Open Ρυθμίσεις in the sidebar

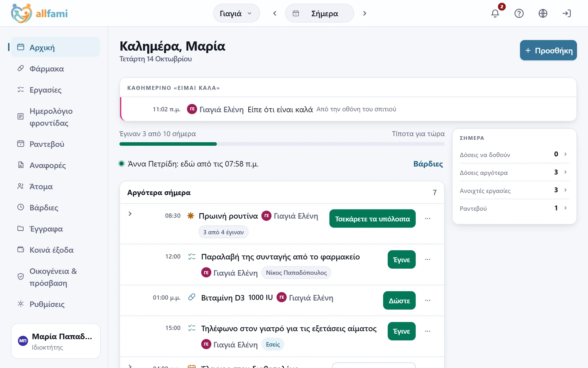pos(55,304)
